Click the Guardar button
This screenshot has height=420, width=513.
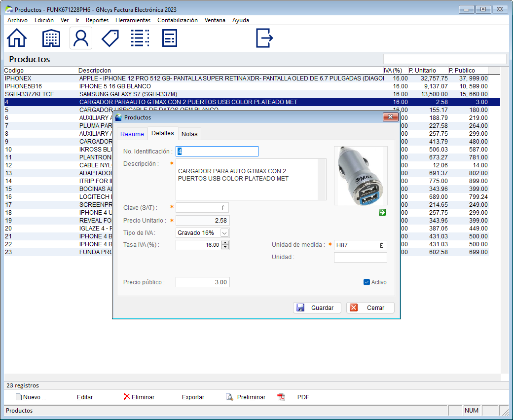click(x=317, y=307)
